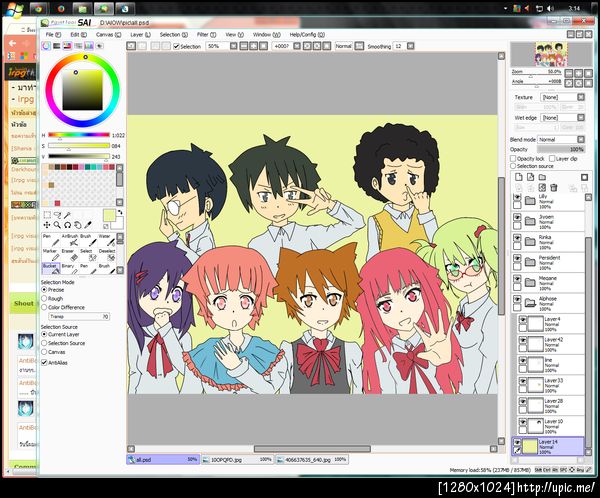The height and width of the screenshot is (498, 600).
Task: Select Layer 14 in the layers list
Action: pyautogui.click(x=548, y=446)
